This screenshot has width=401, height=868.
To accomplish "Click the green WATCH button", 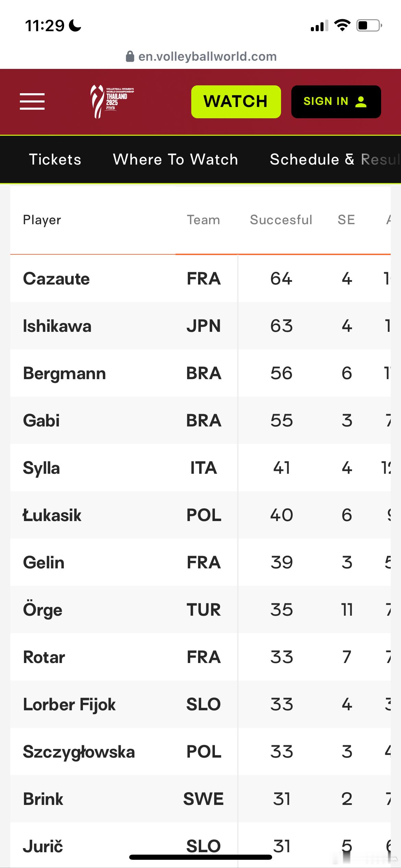I will (x=236, y=101).
